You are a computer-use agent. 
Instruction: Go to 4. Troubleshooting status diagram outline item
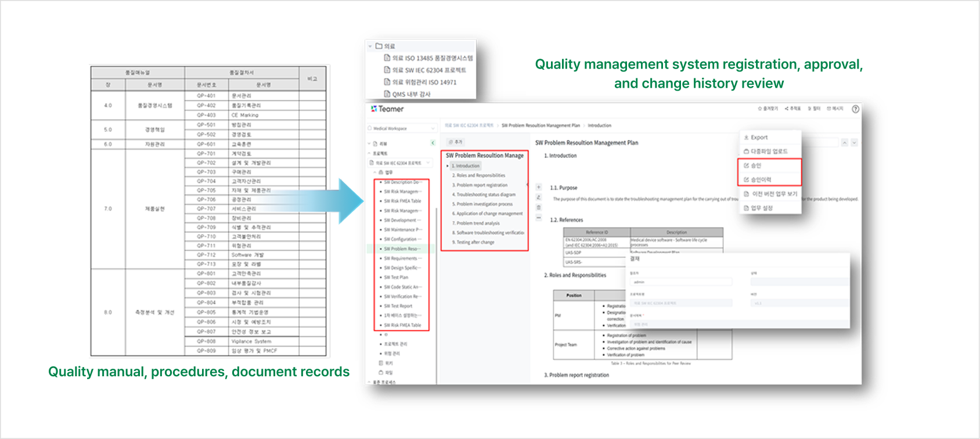484,195
